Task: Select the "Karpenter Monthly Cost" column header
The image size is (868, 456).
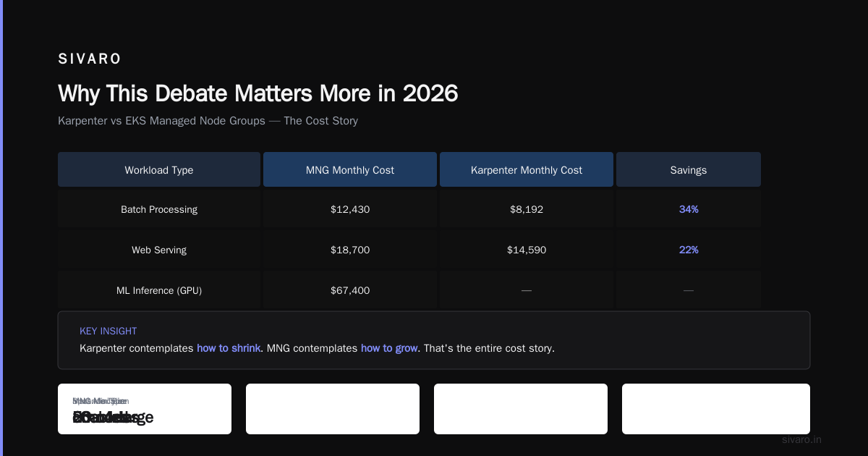Action: click(527, 170)
